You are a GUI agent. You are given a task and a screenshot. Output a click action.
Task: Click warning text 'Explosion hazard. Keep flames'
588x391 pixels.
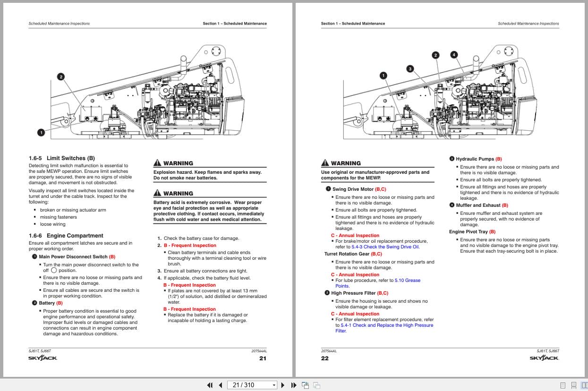[207, 175]
